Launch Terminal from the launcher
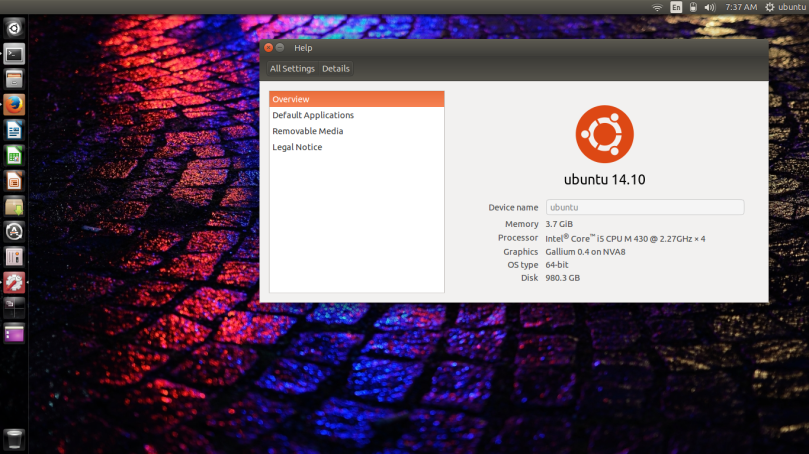The image size is (809, 454). tap(14, 54)
